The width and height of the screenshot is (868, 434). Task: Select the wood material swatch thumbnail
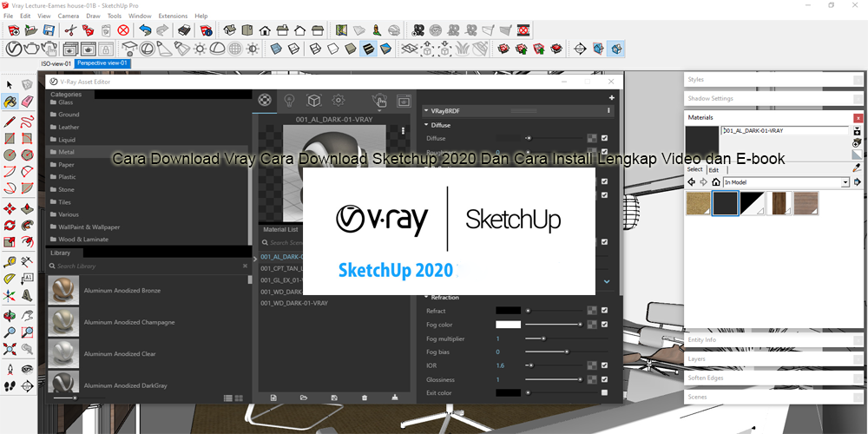pyautogui.click(x=778, y=204)
